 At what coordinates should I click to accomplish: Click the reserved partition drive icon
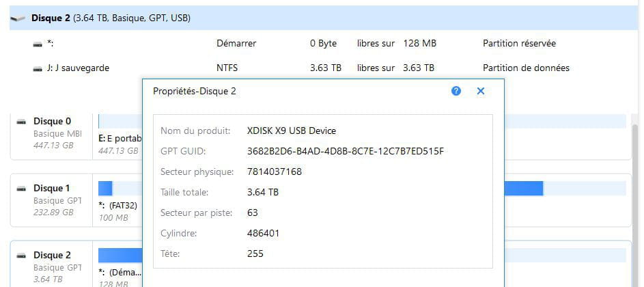(x=38, y=44)
